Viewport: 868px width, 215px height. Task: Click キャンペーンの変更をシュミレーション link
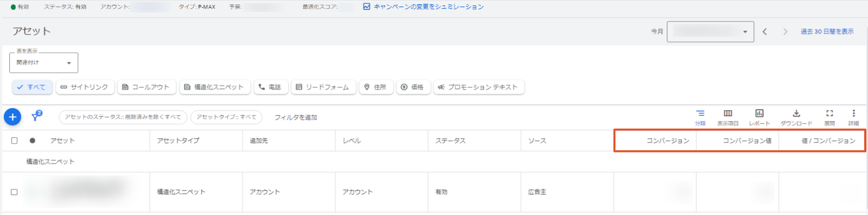[429, 7]
